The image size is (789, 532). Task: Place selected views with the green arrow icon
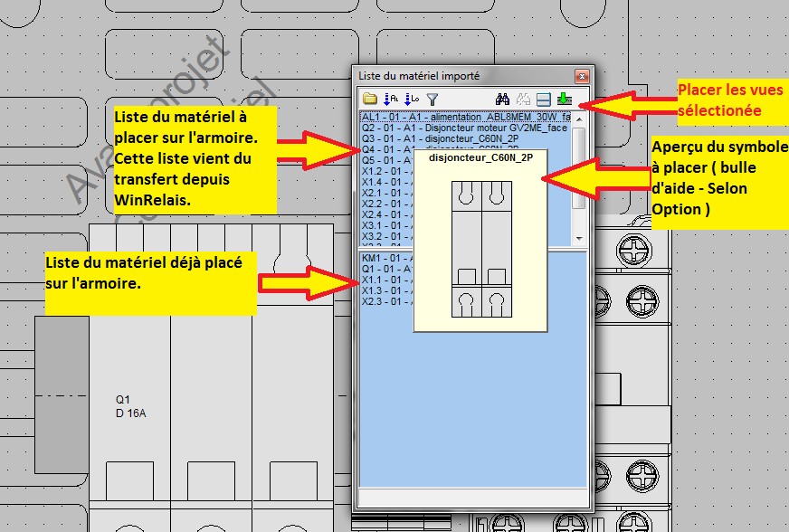tap(564, 100)
